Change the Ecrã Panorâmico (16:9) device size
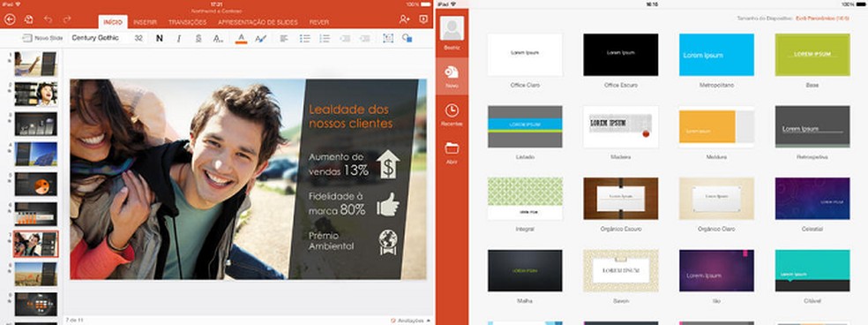868x325 pixels. click(823, 19)
